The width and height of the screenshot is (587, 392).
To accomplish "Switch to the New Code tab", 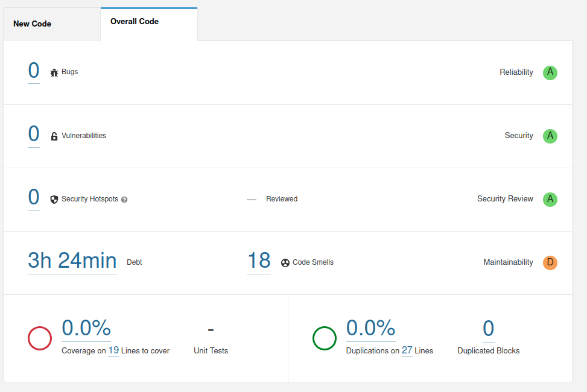I will [x=33, y=24].
